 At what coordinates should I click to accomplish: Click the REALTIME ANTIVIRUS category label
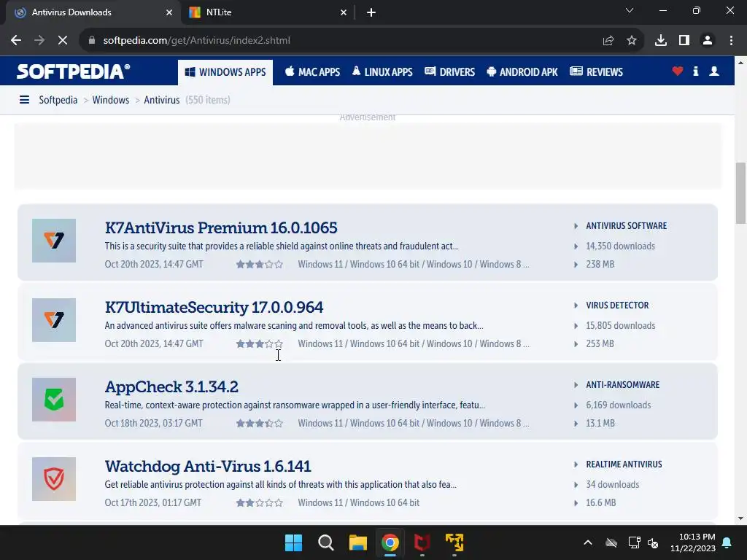point(624,464)
